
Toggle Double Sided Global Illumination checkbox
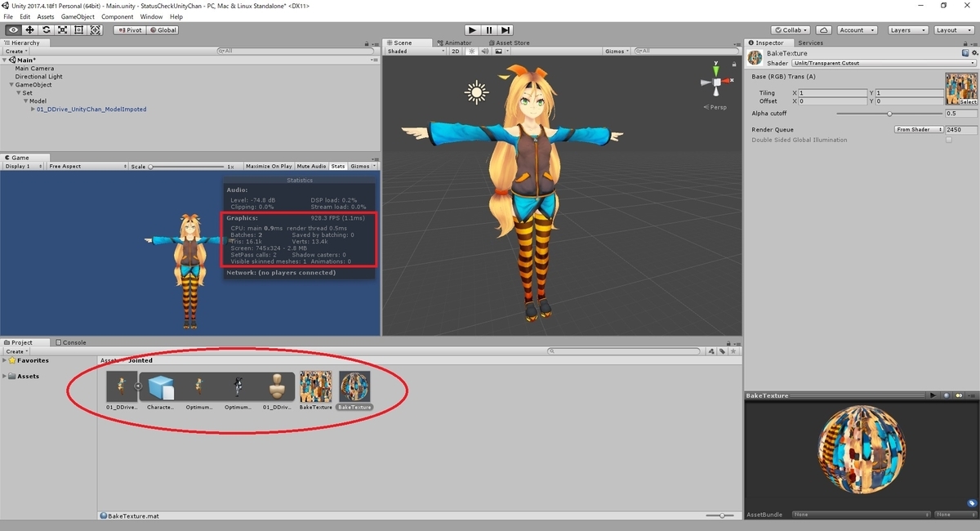click(x=948, y=140)
